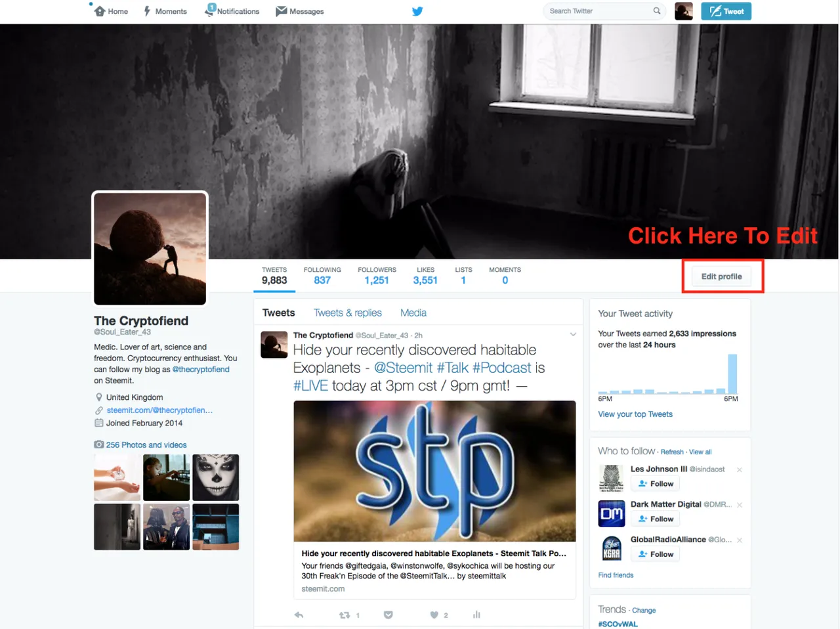Open the profile picture photo
This screenshot has width=840, height=629.
(150, 249)
